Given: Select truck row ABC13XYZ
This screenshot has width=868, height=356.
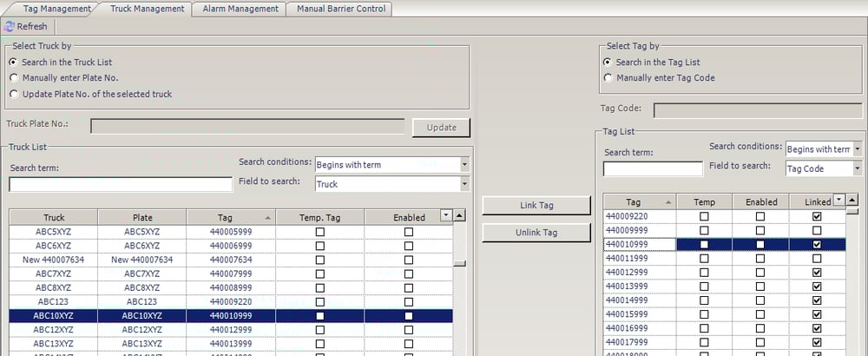Looking at the screenshot, I should 231,343.
